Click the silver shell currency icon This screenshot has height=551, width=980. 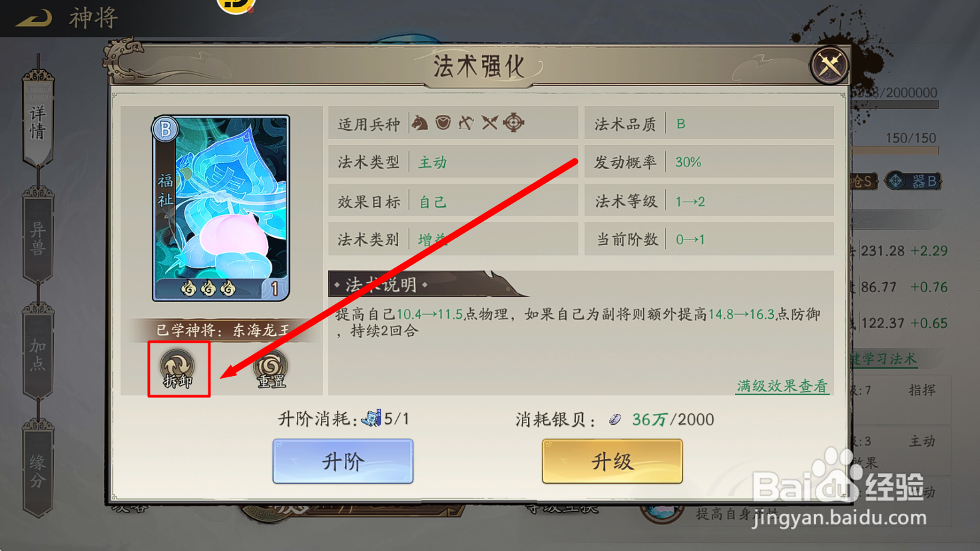(x=615, y=419)
